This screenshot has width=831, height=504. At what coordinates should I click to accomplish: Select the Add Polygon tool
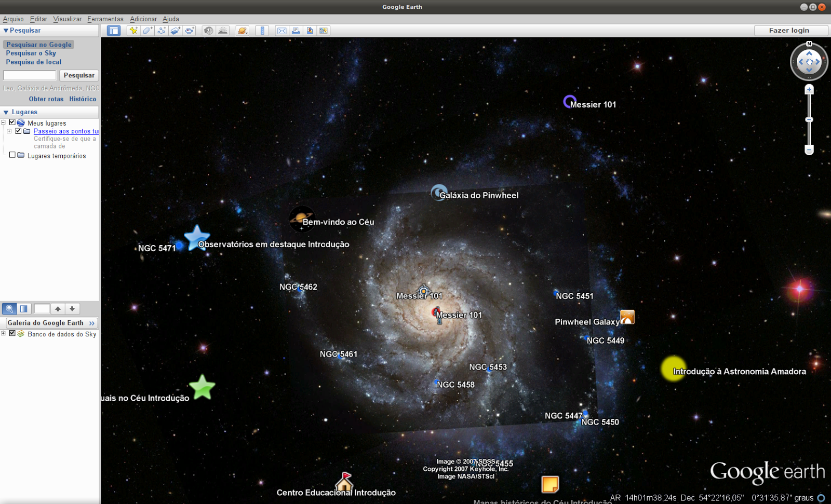(x=148, y=31)
